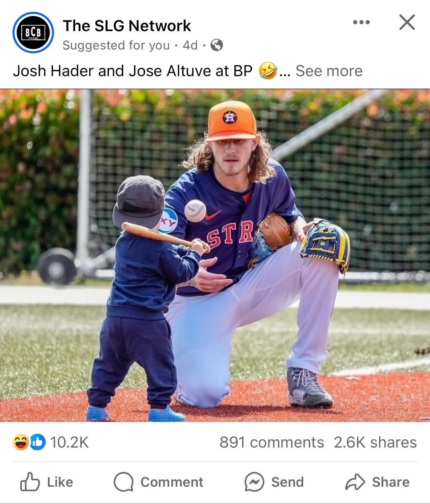This screenshot has width=430, height=504.
Task: Tap the Send button label
Action: click(287, 482)
